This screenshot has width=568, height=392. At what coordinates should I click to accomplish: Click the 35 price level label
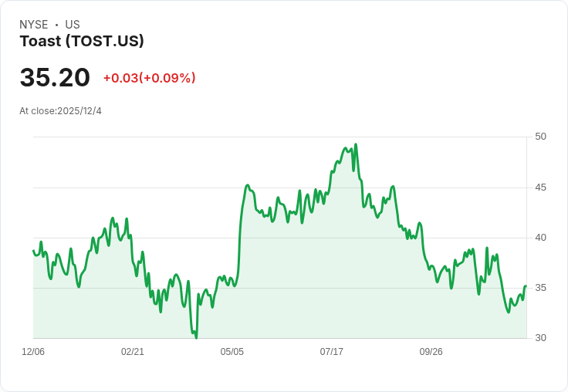click(541, 288)
